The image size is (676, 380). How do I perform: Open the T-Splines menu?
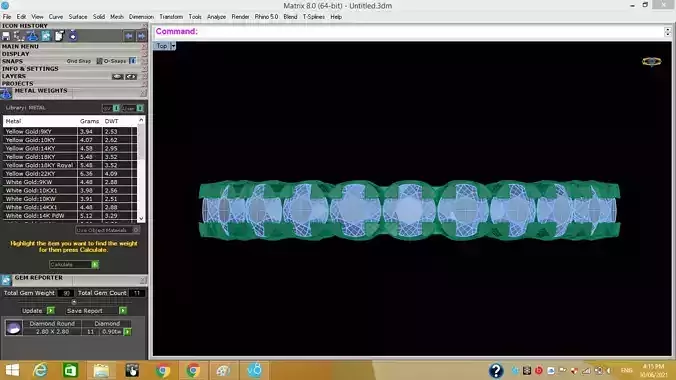pos(313,17)
